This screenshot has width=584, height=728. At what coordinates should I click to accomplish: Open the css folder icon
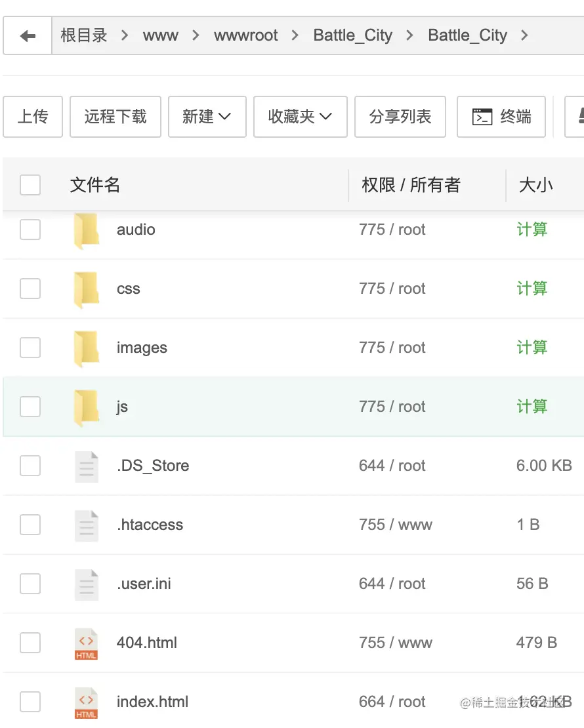(87, 289)
